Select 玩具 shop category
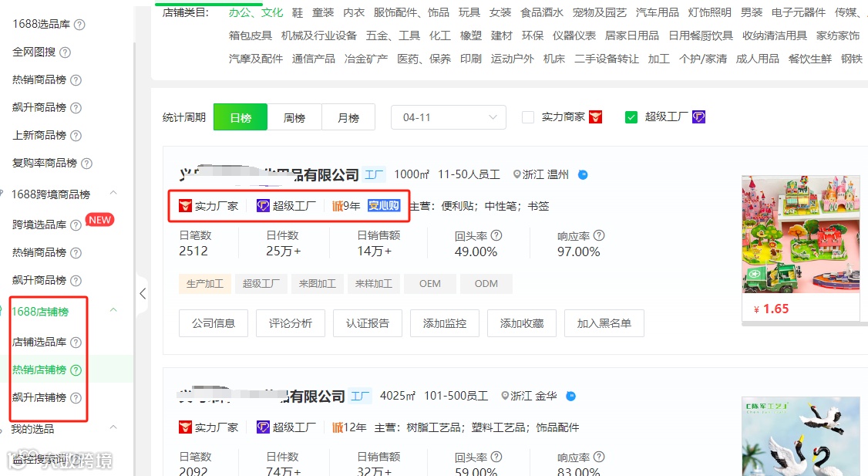 point(469,13)
